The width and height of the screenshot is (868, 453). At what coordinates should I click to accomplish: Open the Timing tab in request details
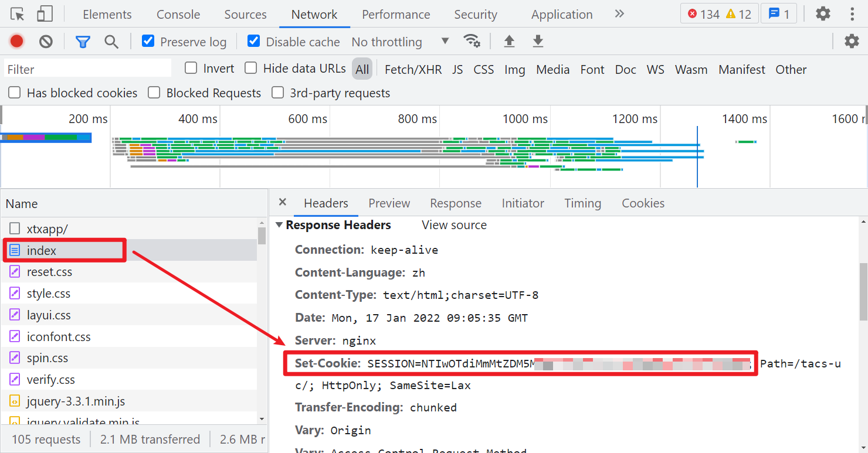(x=582, y=203)
